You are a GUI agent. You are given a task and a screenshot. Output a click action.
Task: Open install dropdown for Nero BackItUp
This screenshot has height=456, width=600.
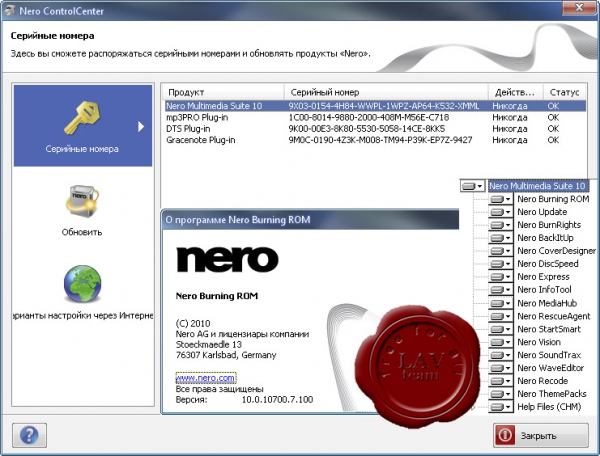point(501,238)
